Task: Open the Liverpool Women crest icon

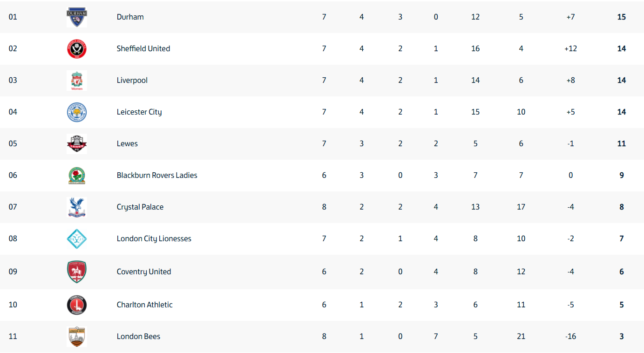Action: coord(77,81)
